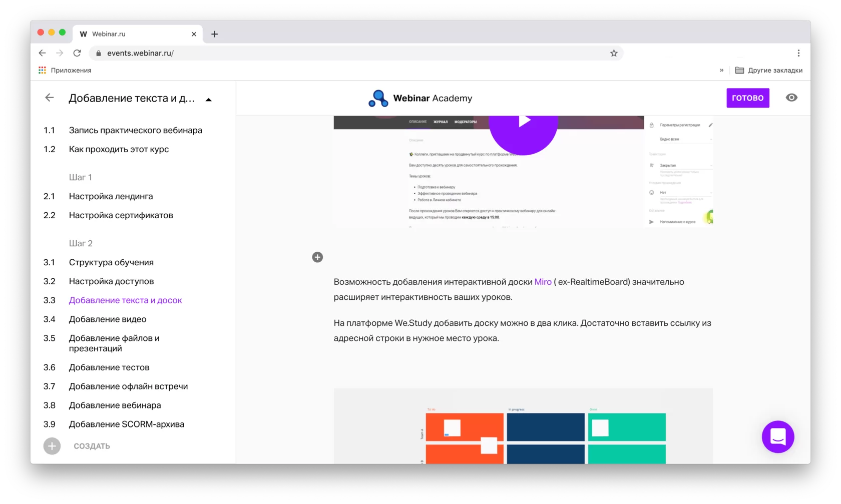841x504 pixels.
Task: Follow the Miro hyperlink
Action: [x=543, y=282]
